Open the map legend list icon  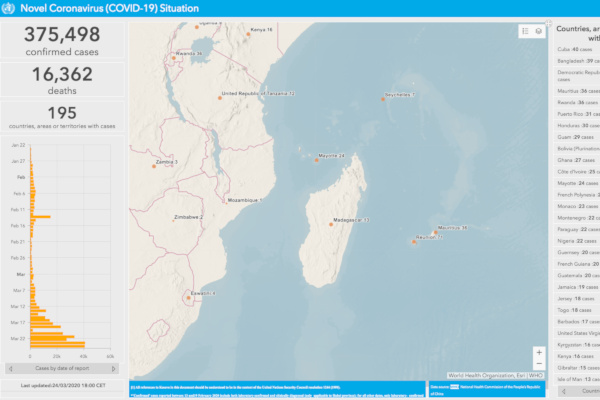tap(525, 31)
